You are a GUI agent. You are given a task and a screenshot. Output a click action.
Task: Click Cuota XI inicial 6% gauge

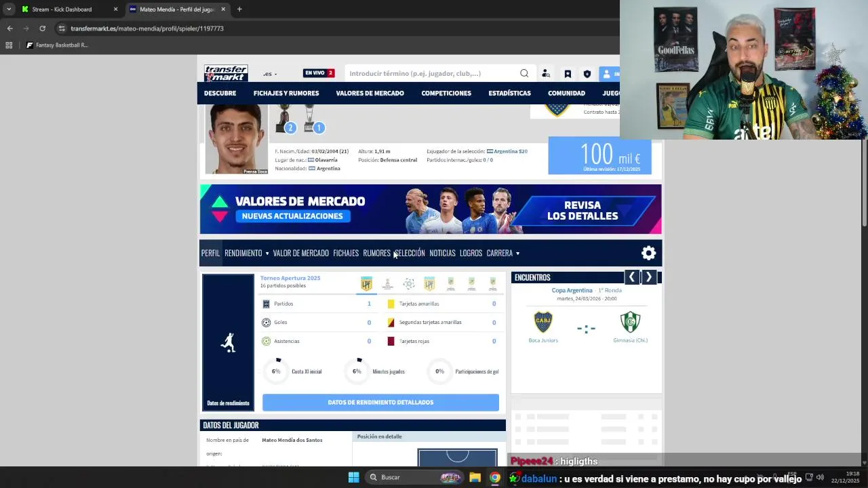[276, 371]
